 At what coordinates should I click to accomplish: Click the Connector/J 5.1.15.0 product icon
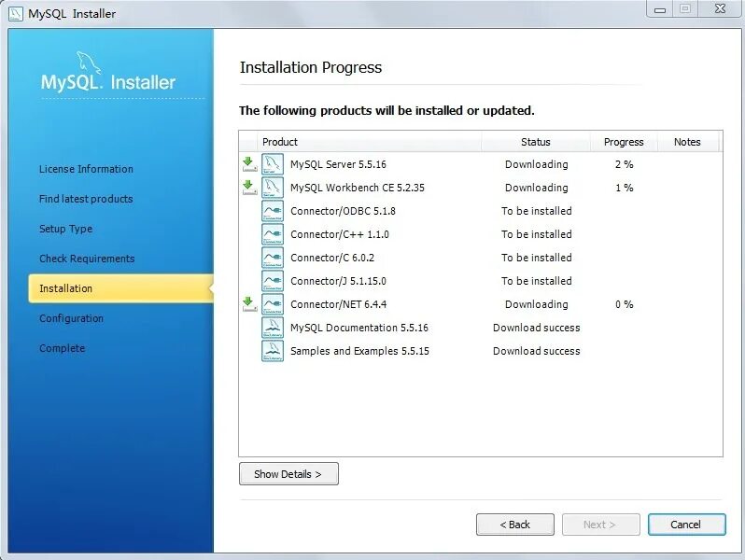[x=273, y=280]
